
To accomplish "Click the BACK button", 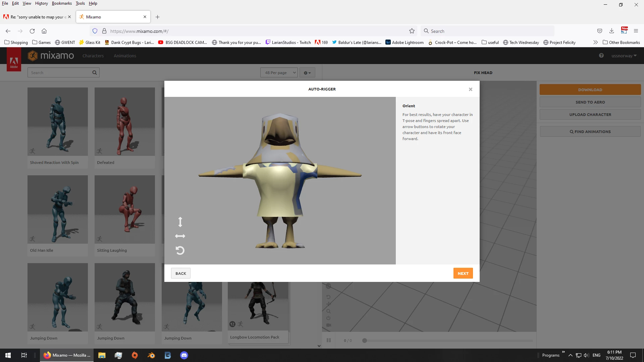I will [180, 274].
